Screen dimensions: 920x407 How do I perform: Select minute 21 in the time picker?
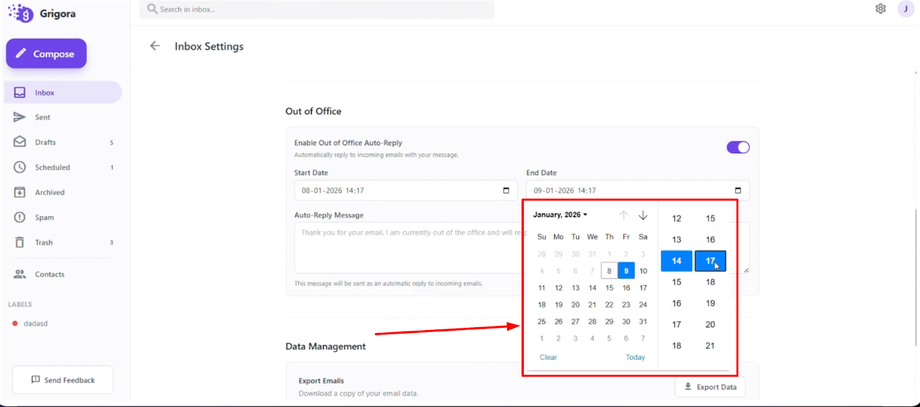(711, 346)
